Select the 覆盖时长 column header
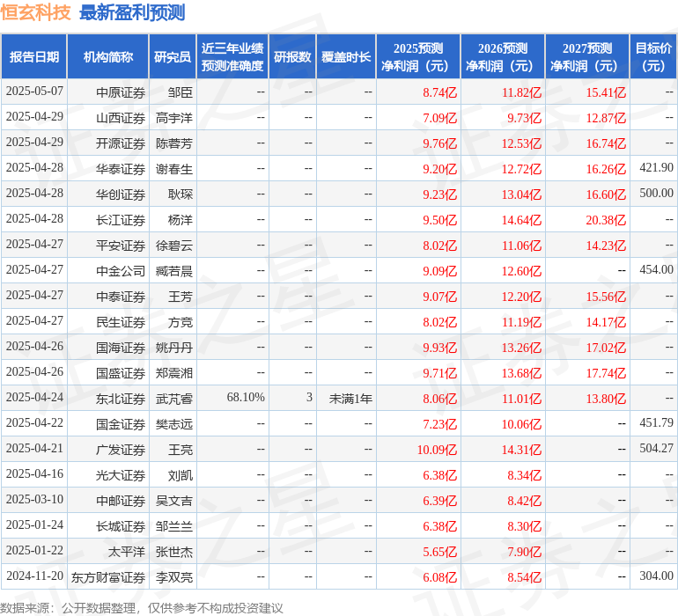This screenshot has height=616, width=678. (x=346, y=56)
